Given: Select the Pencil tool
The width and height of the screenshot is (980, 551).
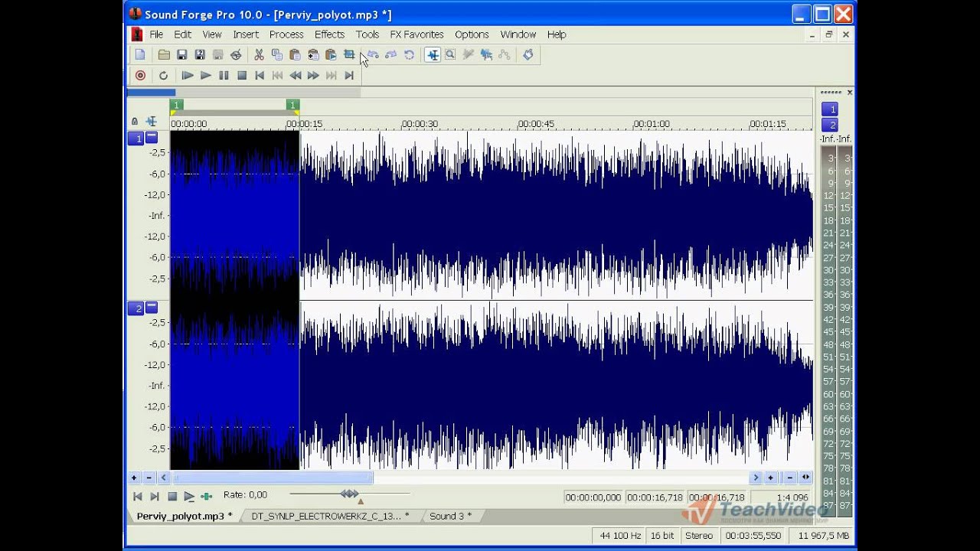Looking at the screenshot, I should pos(468,54).
